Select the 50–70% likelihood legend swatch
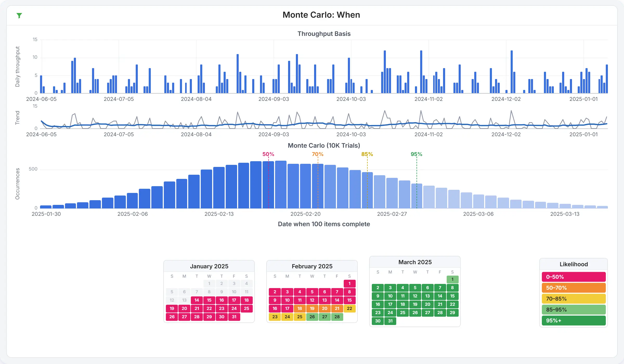624x364 pixels. coord(574,288)
